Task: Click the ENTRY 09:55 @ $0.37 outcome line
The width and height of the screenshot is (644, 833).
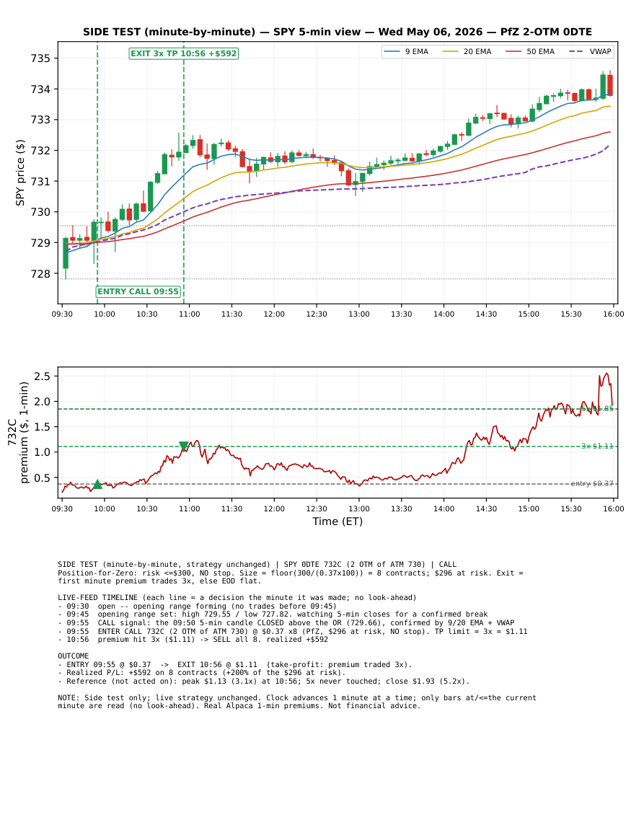Action: click(x=235, y=664)
